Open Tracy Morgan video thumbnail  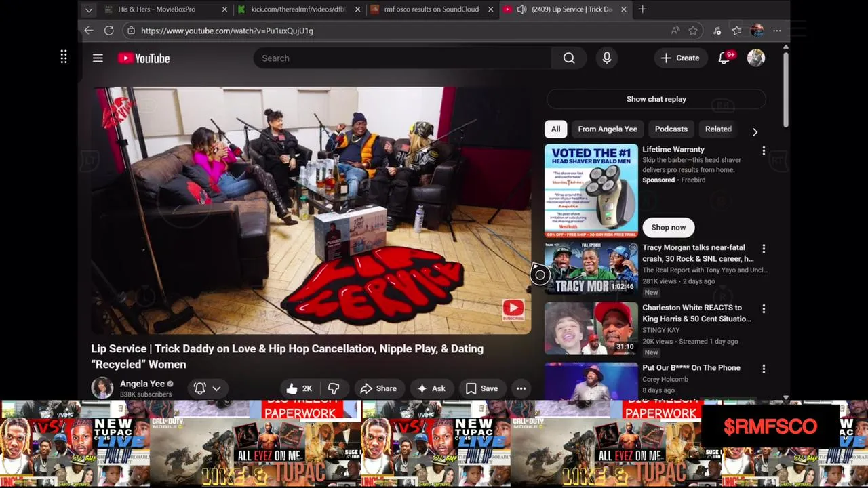tap(591, 268)
